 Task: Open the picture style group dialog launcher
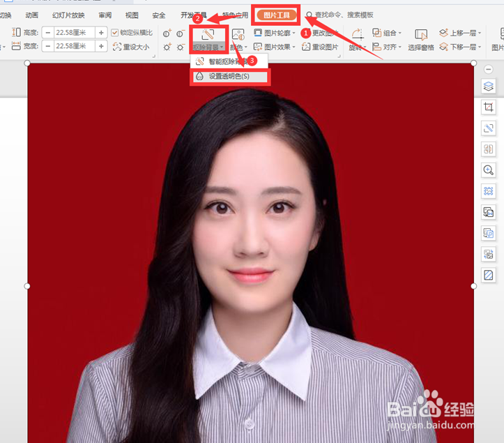pos(339,56)
